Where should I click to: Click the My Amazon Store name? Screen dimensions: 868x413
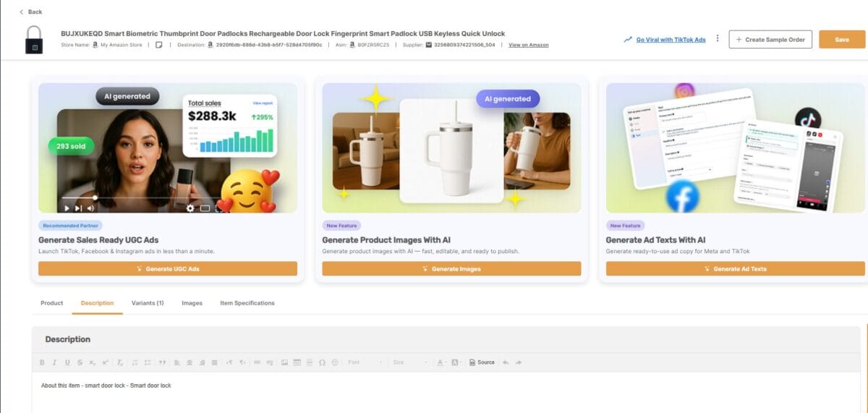121,45
